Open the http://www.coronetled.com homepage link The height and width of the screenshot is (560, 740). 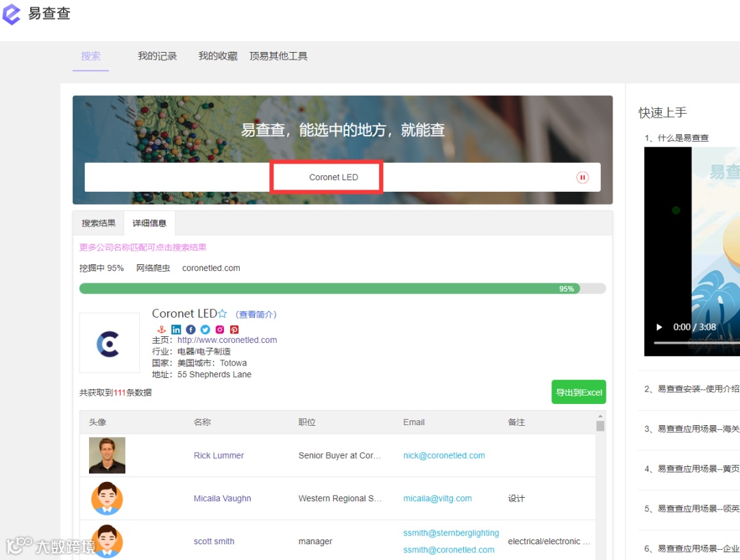[227, 340]
